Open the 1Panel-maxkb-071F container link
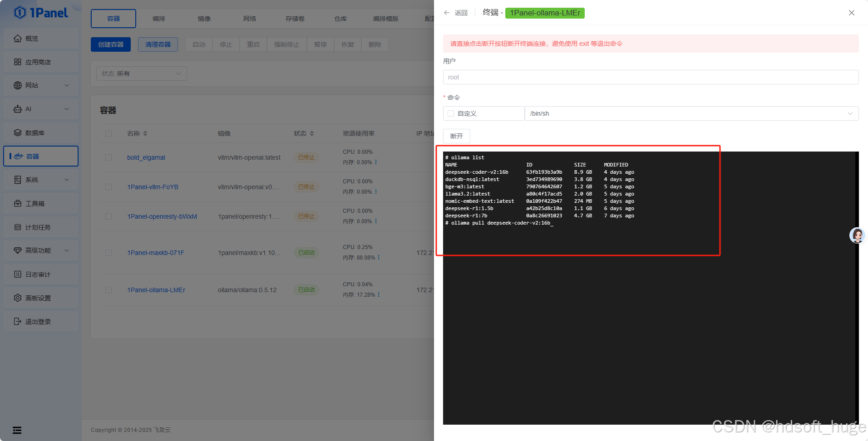 [x=156, y=253]
